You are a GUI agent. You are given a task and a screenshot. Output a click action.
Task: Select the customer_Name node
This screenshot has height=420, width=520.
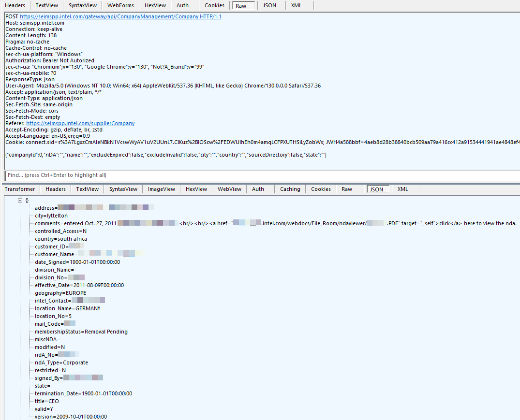pyautogui.click(x=89, y=254)
